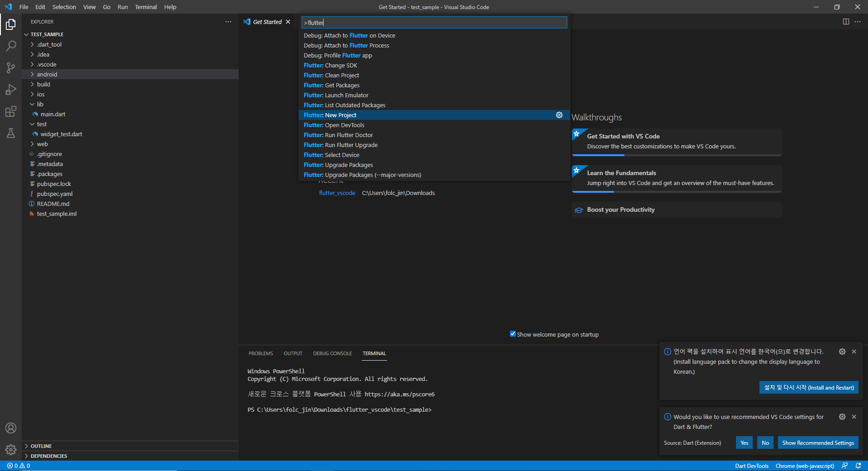Image resolution: width=868 pixels, height=471 pixels.
Task: Switch to the PROBLEMS panel tab
Action: pos(261,353)
